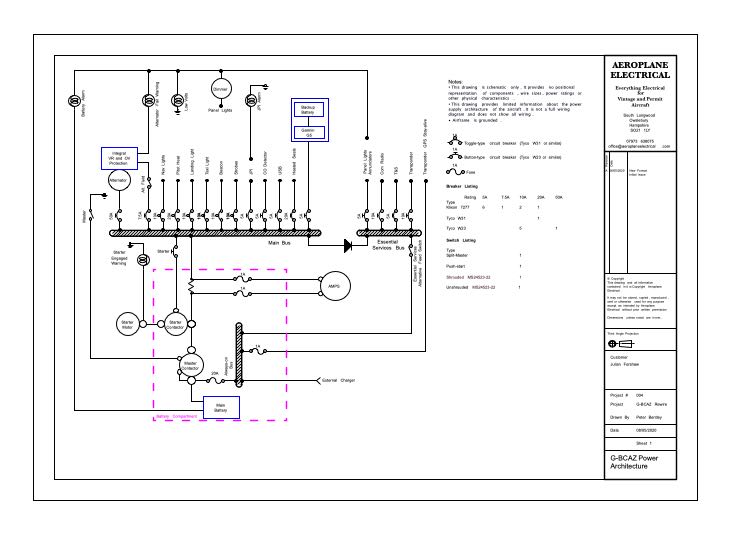This screenshot has width=730, height=533.
Task: Click the External Charger connector label
Action: tap(338, 381)
